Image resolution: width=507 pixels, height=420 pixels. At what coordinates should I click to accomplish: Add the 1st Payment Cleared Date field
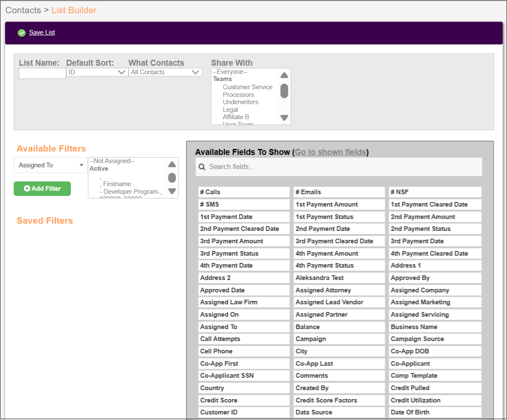point(435,204)
